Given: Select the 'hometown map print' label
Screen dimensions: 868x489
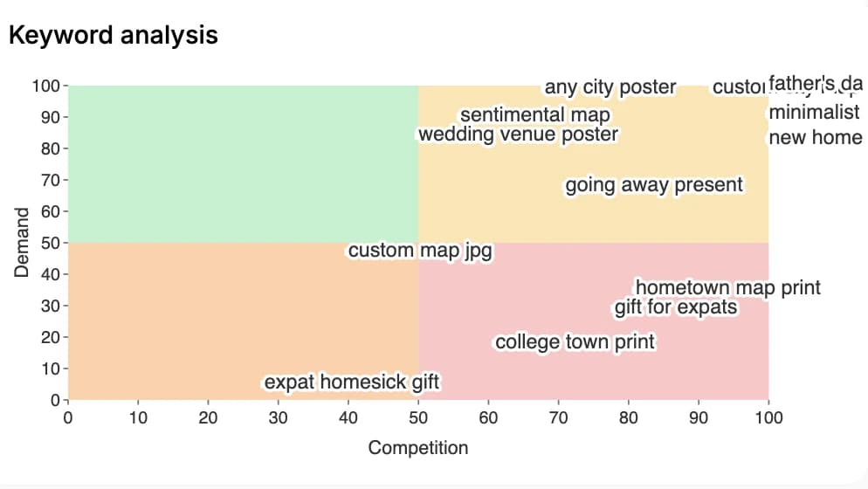Looking at the screenshot, I should coord(728,288).
